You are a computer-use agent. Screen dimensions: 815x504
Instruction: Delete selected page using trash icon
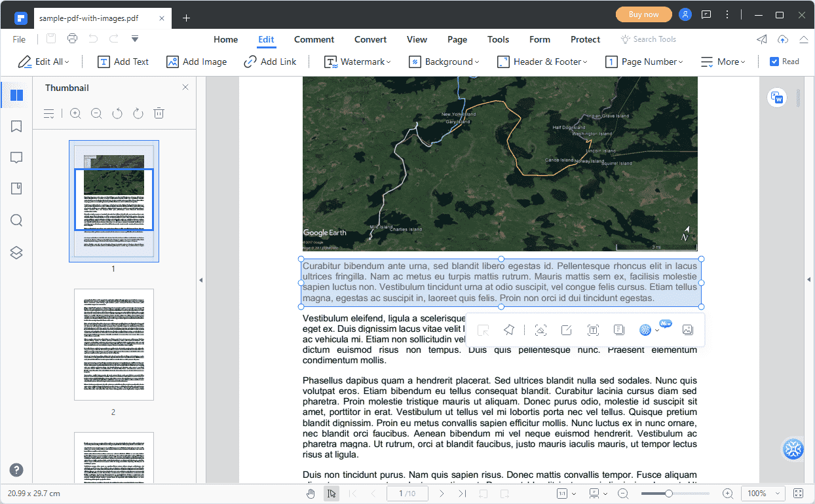[159, 113]
